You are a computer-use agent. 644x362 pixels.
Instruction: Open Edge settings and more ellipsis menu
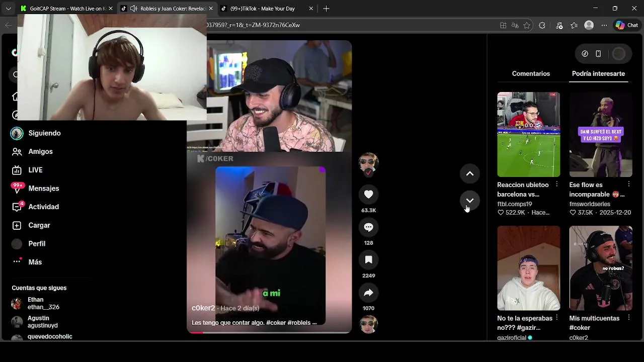(x=603, y=25)
